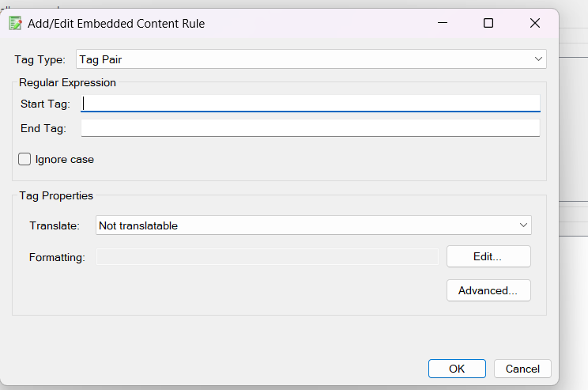Click the dialog title bar text
The height and width of the screenshot is (390, 588).
[116, 24]
